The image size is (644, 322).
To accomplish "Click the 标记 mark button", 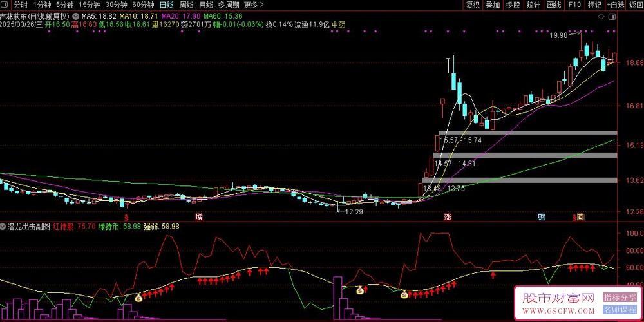I will (594, 5).
